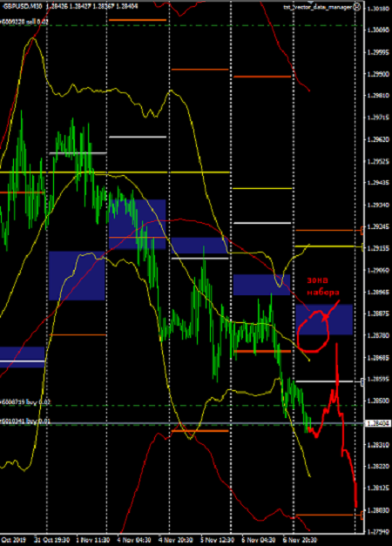Image resolution: width=392 pixels, height=546 pixels.
Task: Click price scale value 1.27940
Action: click(378, 532)
